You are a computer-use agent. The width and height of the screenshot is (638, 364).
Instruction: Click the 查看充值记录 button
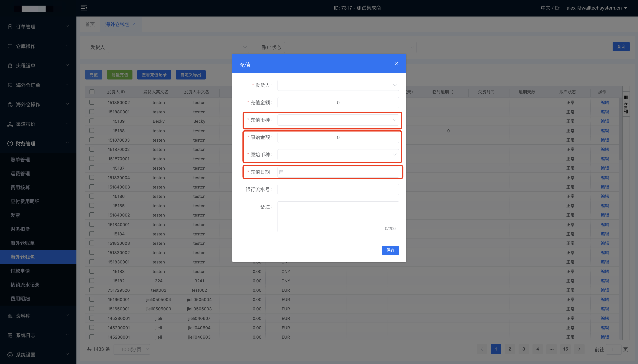pos(154,75)
